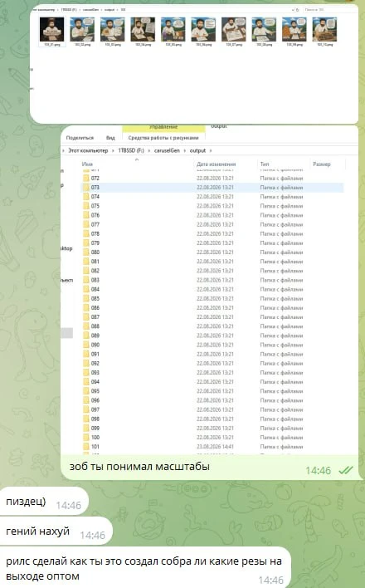The image size is (365, 588).
Task: Sort by the Размер column header
Action: click(322, 164)
